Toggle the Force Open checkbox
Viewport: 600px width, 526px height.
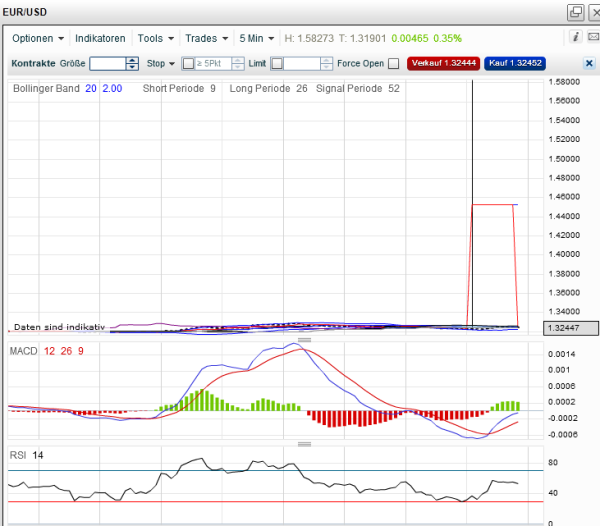(393, 64)
